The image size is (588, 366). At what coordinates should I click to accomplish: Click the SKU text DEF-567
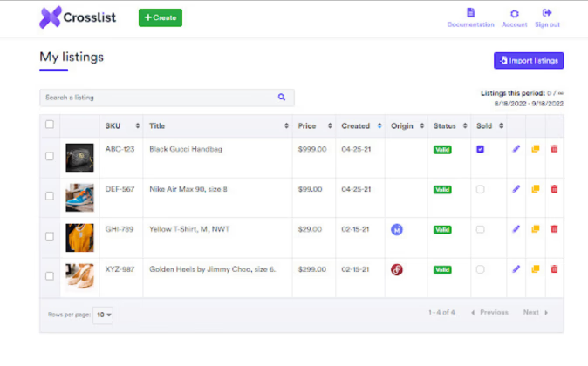[x=120, y=189]
